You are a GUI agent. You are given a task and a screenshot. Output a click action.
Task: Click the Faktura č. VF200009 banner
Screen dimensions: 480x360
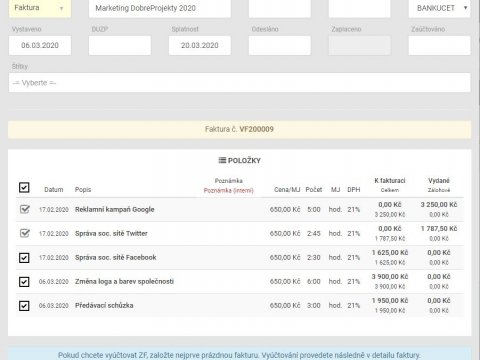click(x=240, y=129)
